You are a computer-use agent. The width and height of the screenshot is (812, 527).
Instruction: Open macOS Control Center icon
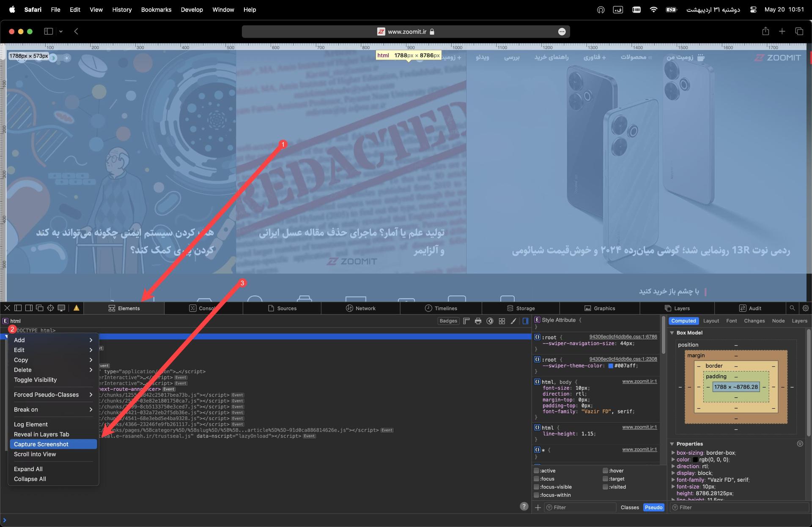pos(753,9)
